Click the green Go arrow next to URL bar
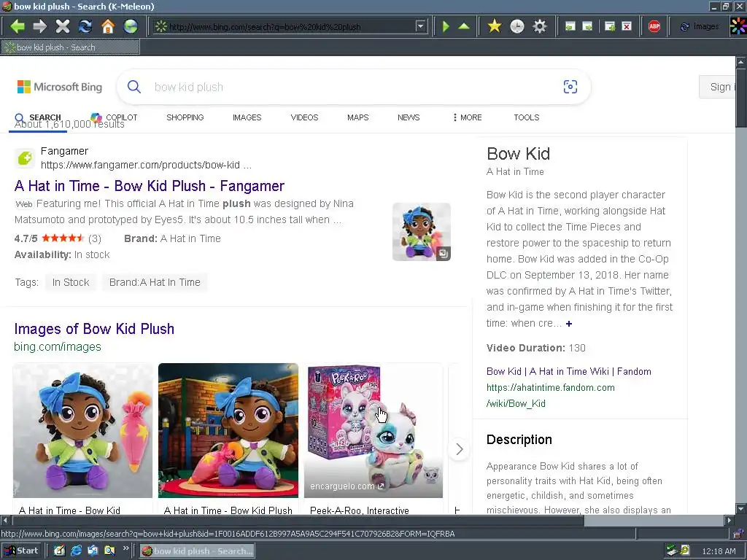Viewport: 747px width, 560px height. (x=446, y=26)
